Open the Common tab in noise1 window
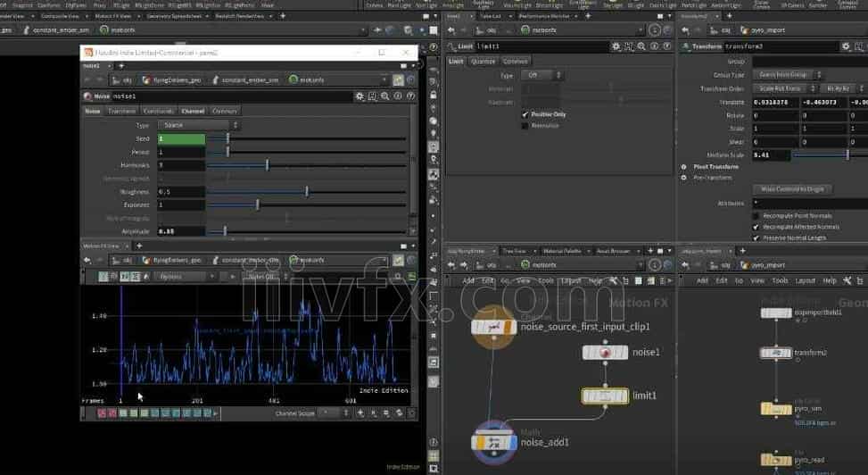Screen dimensions: 868x475 coord(224,112)
